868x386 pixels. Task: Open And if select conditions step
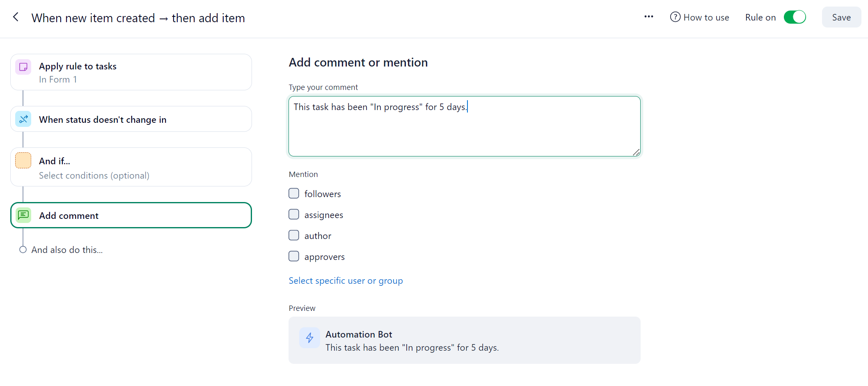[131, 168]
